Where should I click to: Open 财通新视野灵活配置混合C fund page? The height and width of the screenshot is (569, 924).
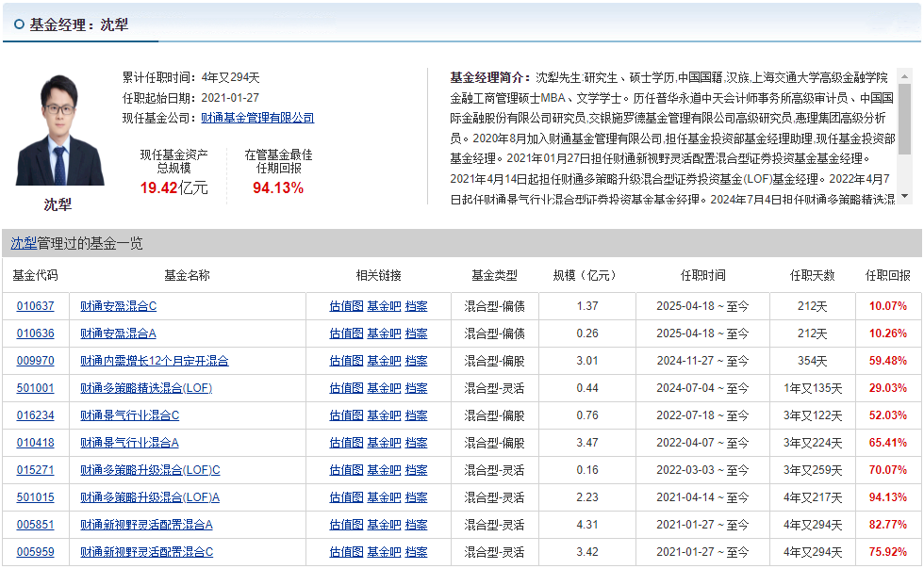point(147,552)
